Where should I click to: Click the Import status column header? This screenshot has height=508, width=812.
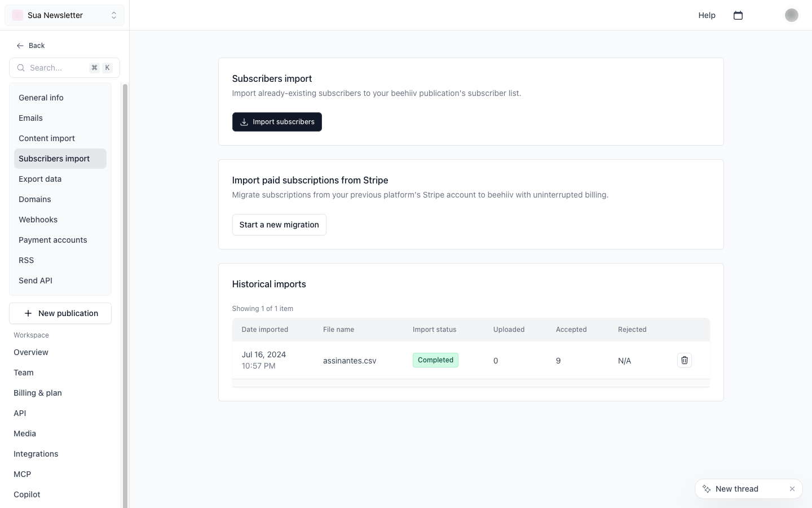click(435, 330)
